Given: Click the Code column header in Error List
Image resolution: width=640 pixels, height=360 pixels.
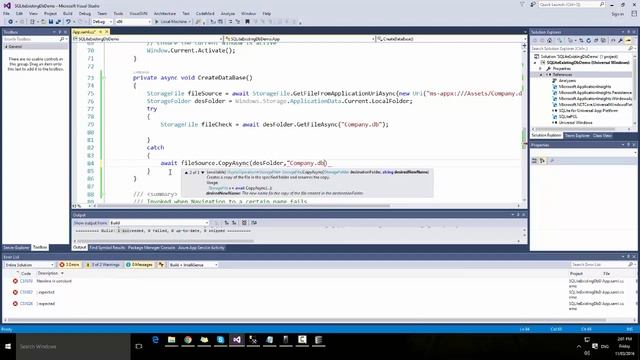Looking at the screenshot, I should pos(26,273).
